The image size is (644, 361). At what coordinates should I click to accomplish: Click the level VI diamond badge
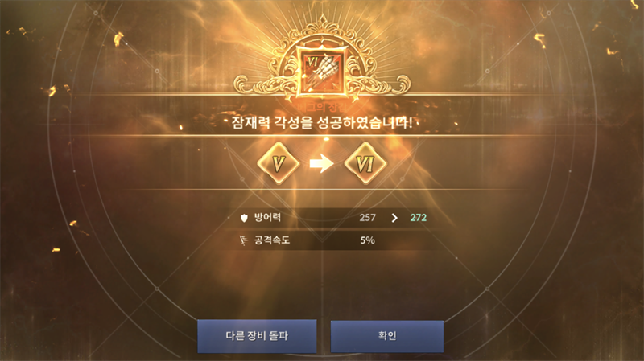(x=365, y=164)
